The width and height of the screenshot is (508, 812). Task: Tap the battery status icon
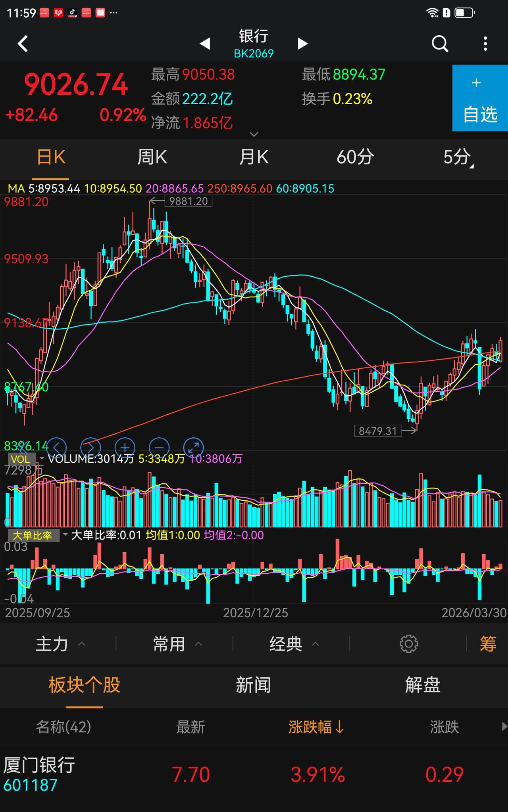pos(464,13)
